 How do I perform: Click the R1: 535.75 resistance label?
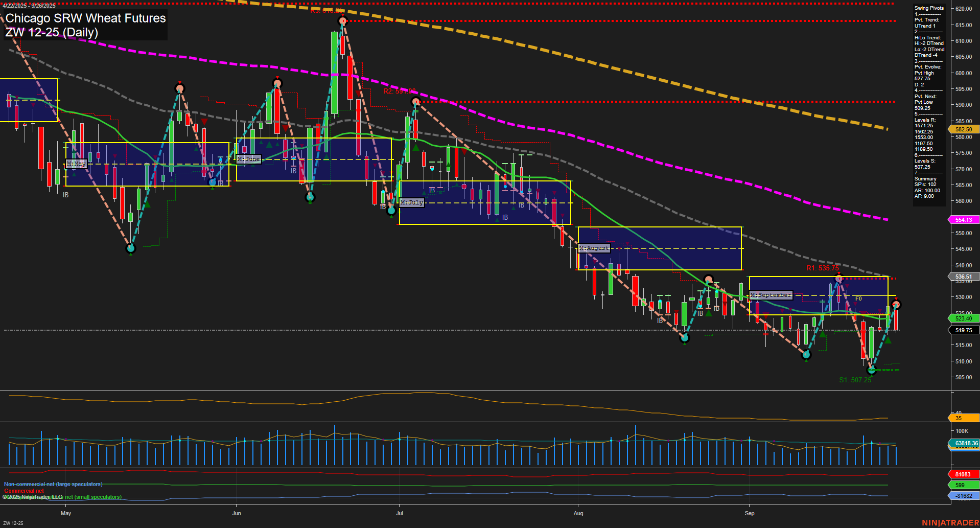823,268
